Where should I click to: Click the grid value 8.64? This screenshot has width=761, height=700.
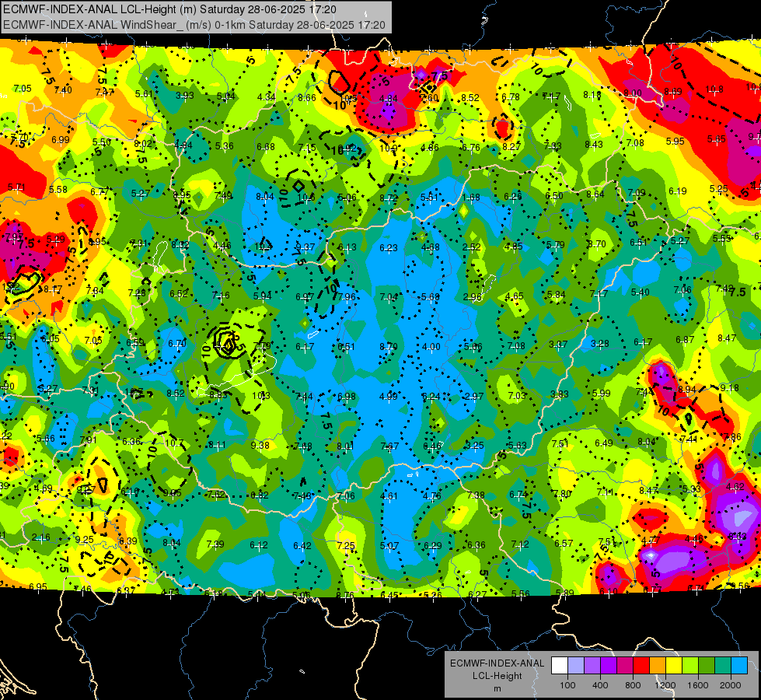click(x=595, y=194)
